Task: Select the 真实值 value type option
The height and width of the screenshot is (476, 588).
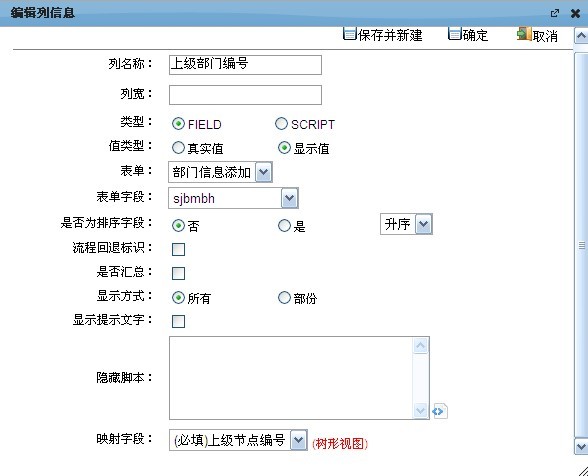Action: coord(178,148)
